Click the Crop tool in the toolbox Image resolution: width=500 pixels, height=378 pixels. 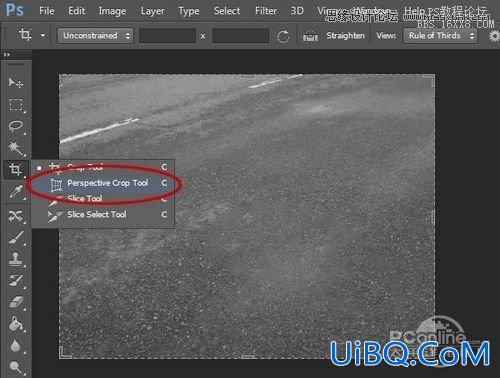tap(15, 169)
